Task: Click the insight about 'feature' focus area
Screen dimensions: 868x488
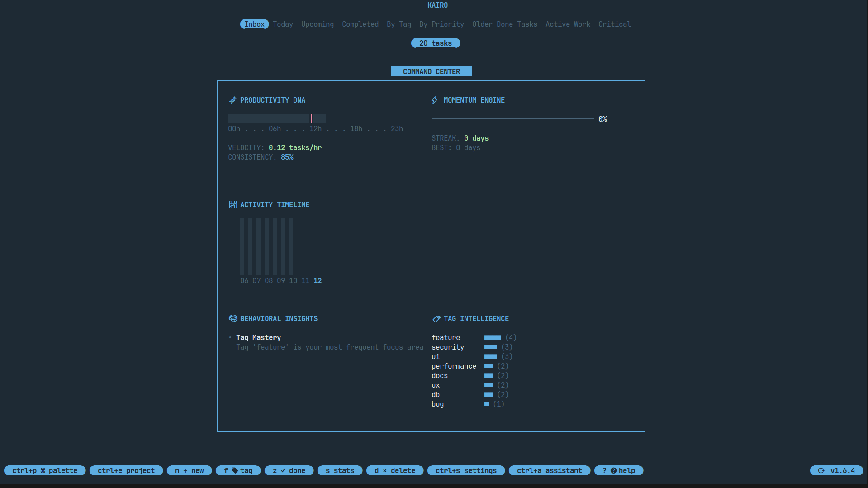Action: 330,347
